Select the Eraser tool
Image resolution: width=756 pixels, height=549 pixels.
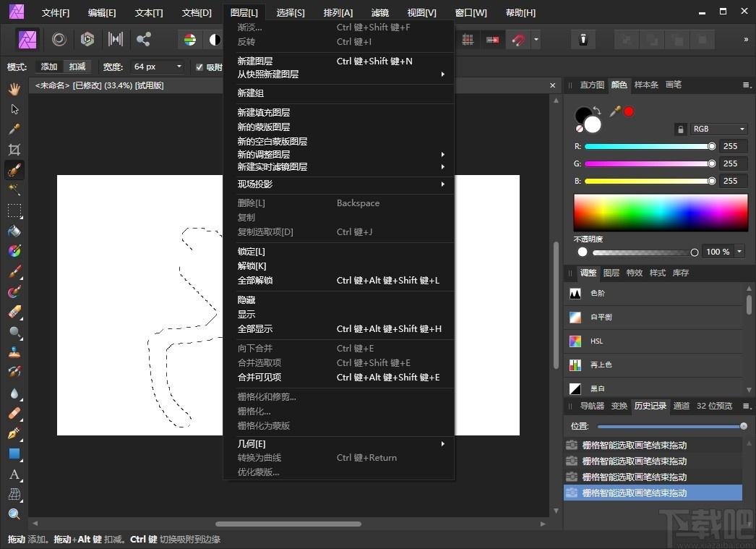click(x=14, y=312)
